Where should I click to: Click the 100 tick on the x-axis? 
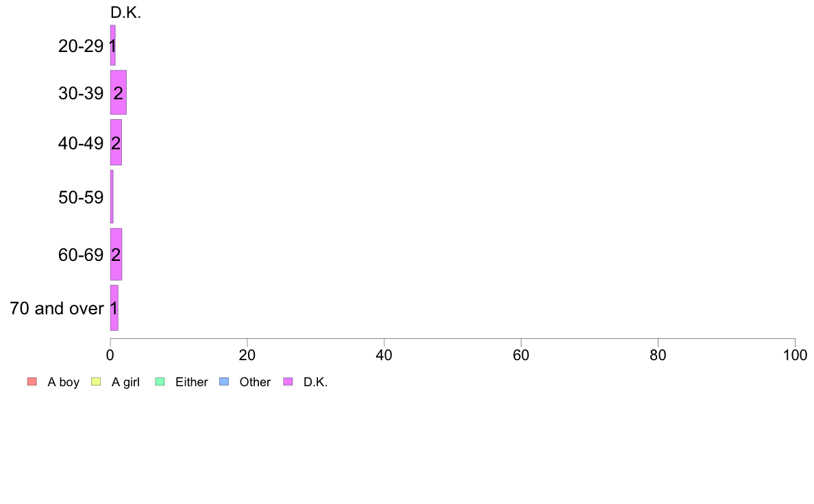point(795,355)
